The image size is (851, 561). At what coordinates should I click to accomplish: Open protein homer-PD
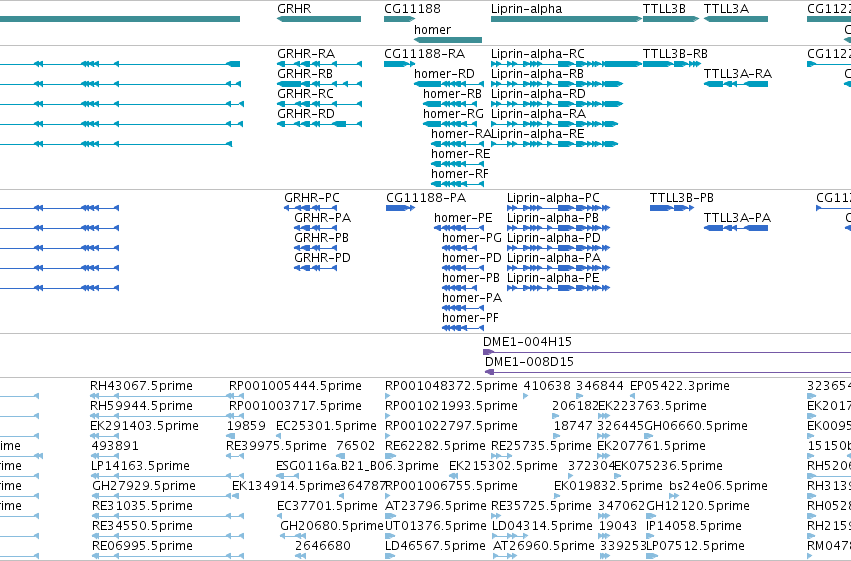(472, 258)
